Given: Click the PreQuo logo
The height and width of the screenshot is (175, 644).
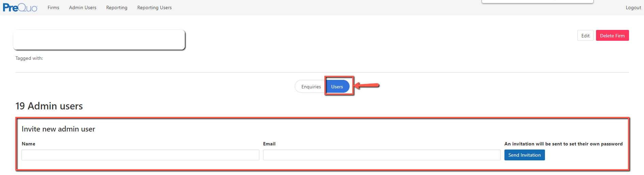Looking at the screenshot, I should tap(20, 7).
